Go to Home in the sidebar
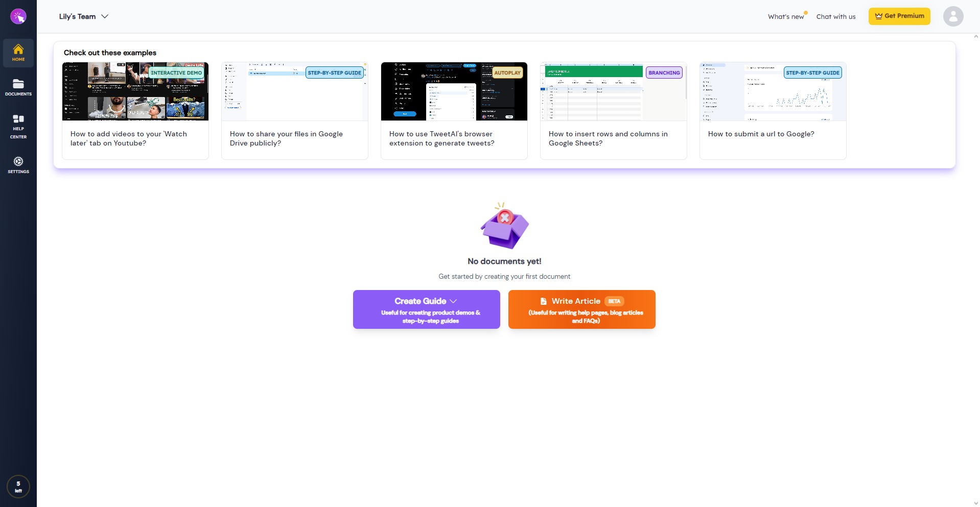 (x=18, y=53)
